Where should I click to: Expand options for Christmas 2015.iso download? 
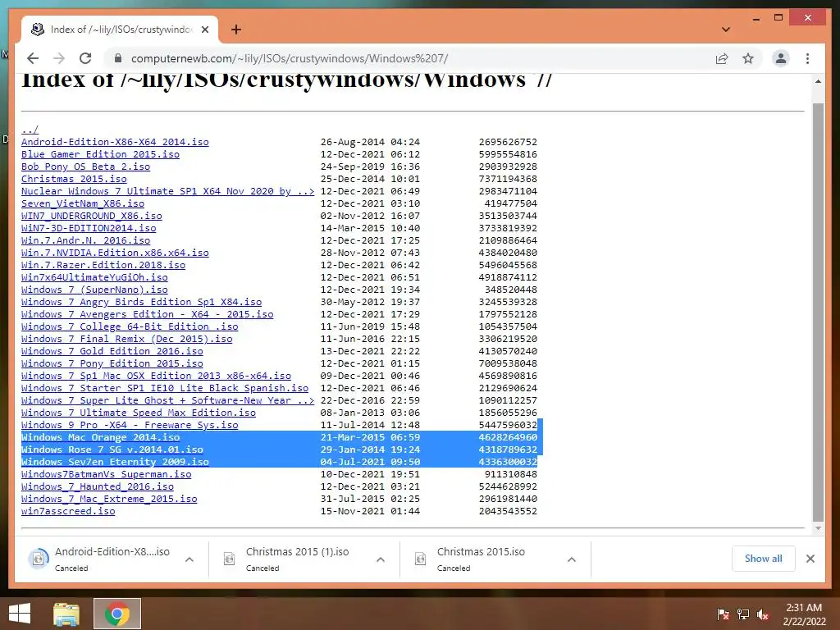pyautogui.click(x=571, y=559)
